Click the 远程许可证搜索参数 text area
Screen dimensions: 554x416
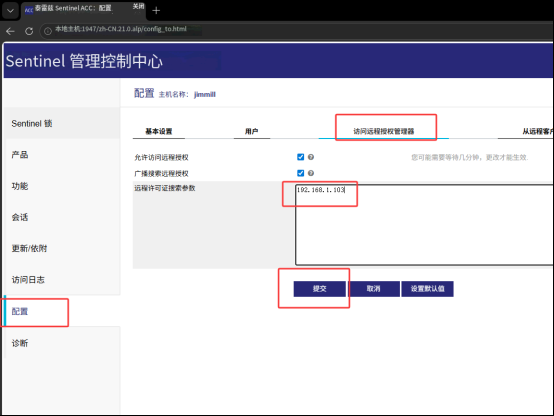424,224
